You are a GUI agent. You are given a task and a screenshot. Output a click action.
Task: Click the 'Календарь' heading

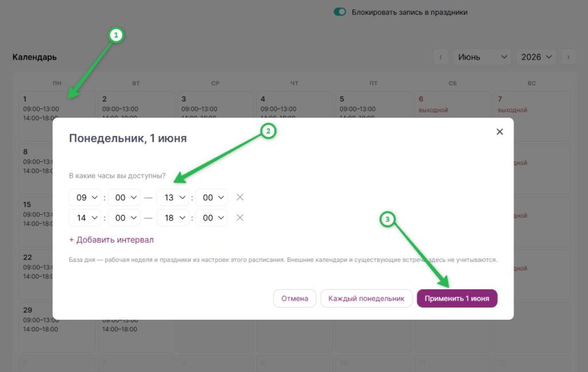pyautogui.click(x=34, y=57)
